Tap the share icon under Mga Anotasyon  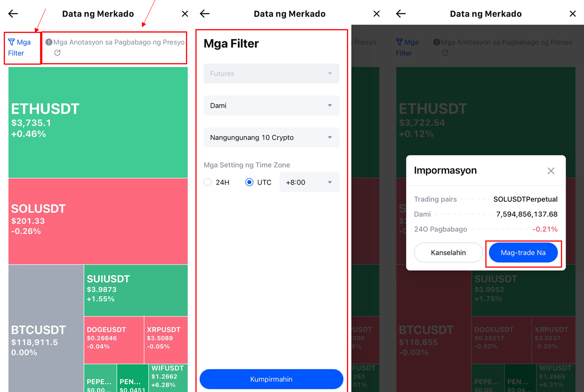pyautogui.click(x=57, y=53)
